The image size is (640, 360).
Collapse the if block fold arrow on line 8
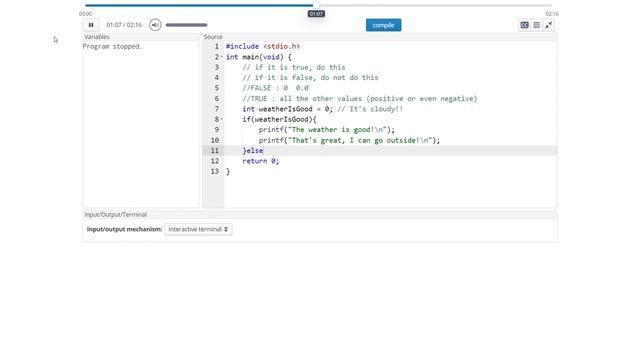tap(222, 119)
